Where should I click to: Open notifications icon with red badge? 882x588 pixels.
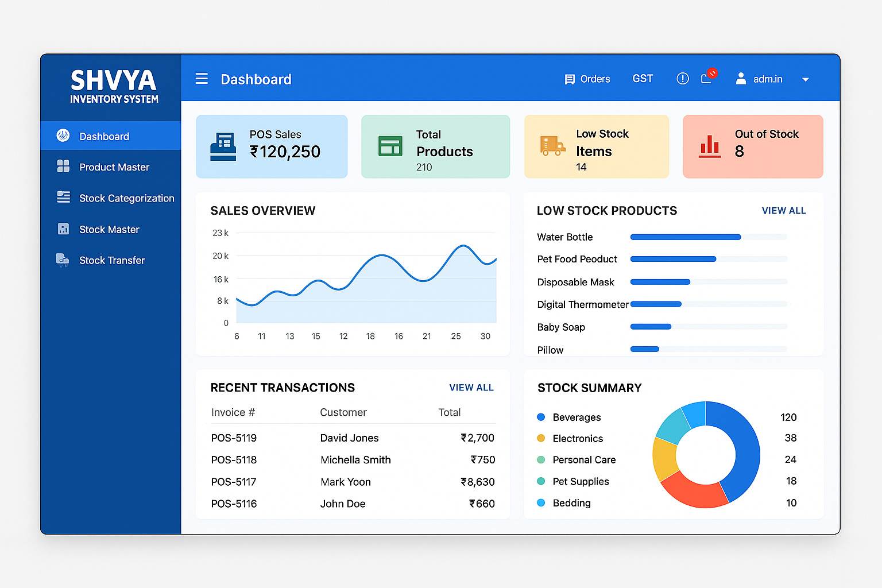pyautogui.click(x=707, y=78)
